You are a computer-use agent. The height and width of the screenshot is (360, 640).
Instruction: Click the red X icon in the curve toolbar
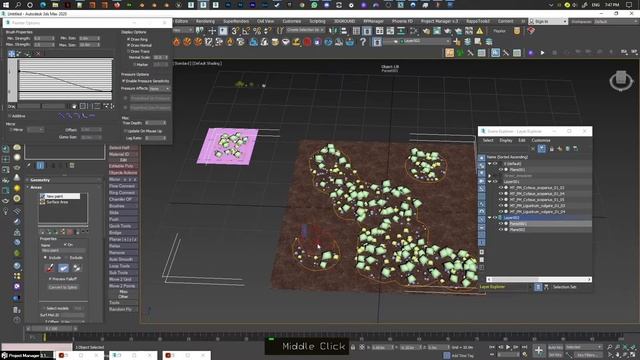point(38,53)
